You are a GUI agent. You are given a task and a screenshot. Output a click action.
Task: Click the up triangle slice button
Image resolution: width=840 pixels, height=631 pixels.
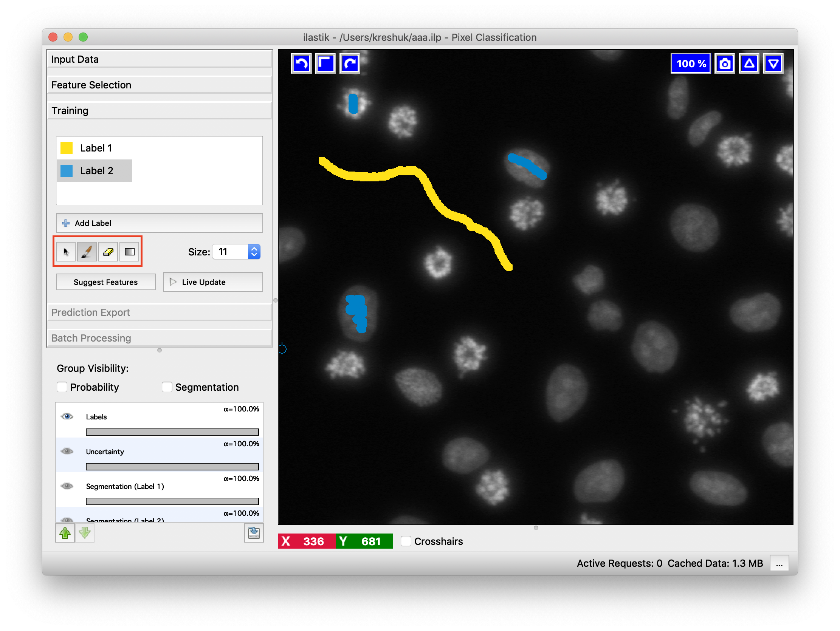tap(750, 63)
